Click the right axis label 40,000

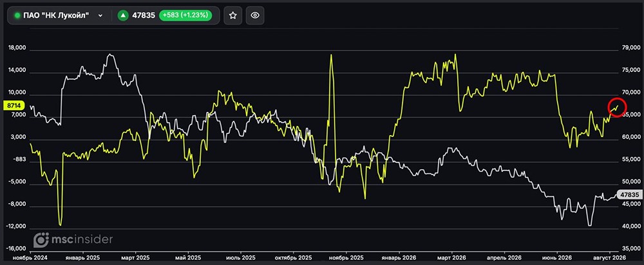click(631, 226)
